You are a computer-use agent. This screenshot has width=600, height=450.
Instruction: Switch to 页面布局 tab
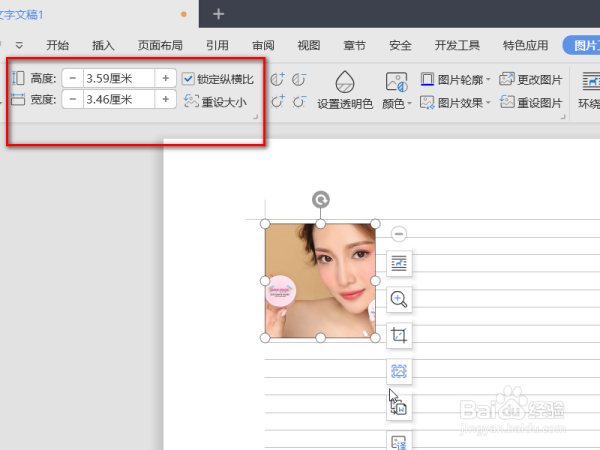point(160,46)
